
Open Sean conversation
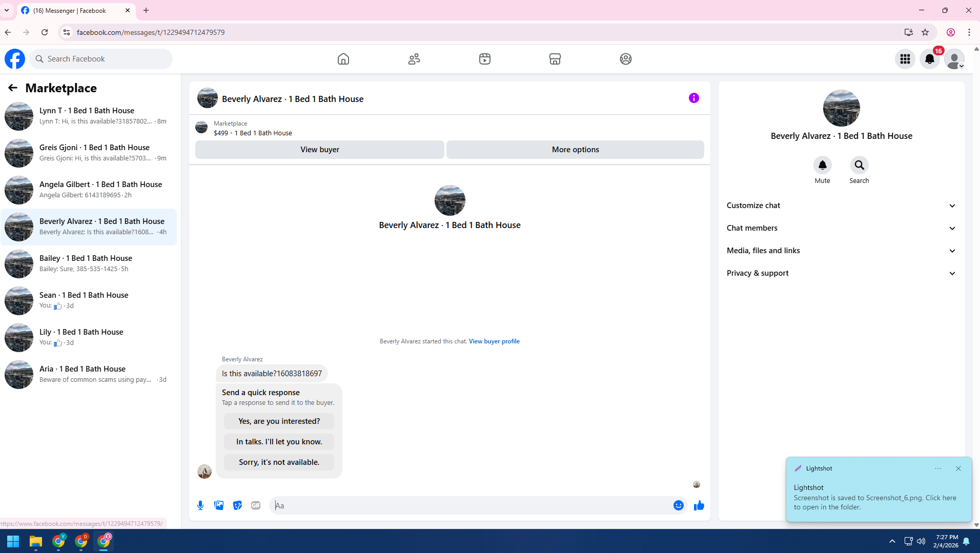[89, 301]
